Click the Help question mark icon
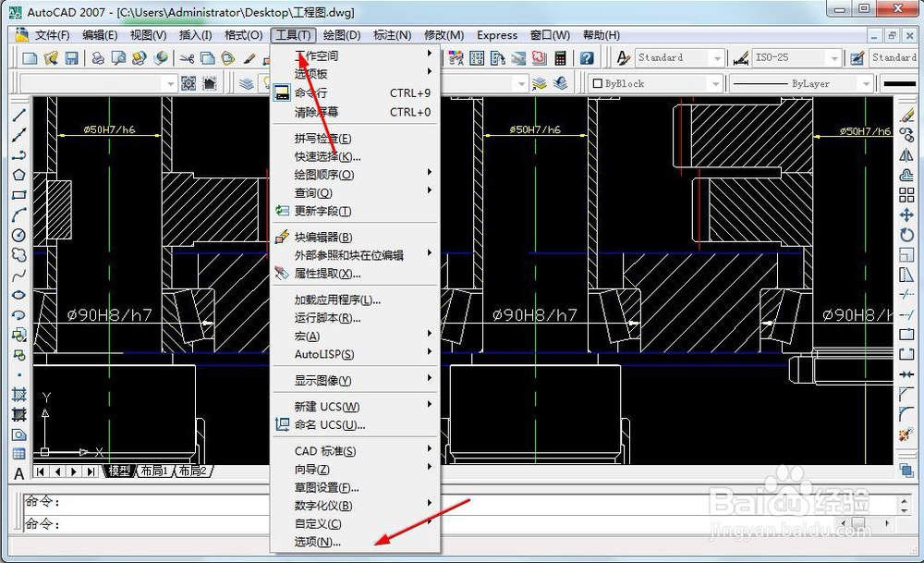 point(587,57)
